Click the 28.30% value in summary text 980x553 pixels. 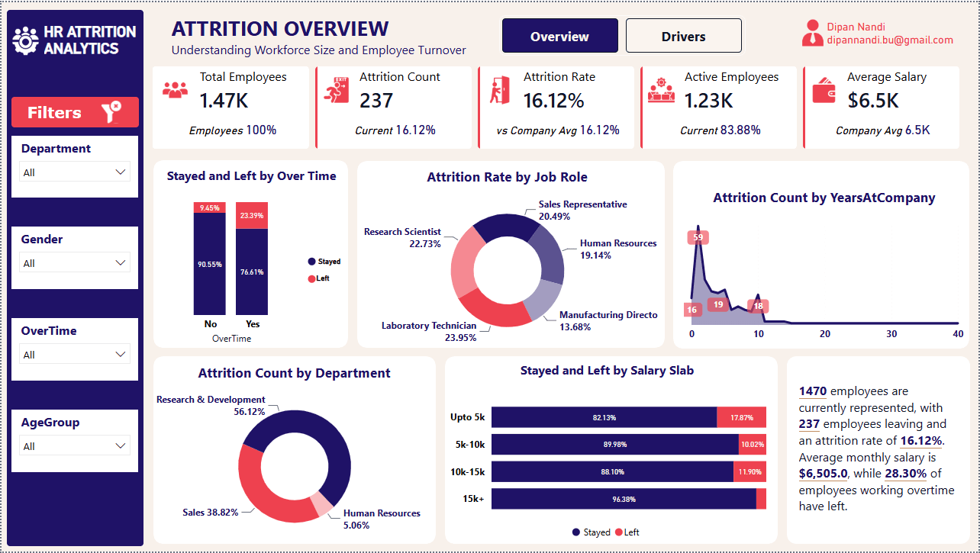click(x=905, y=474)
